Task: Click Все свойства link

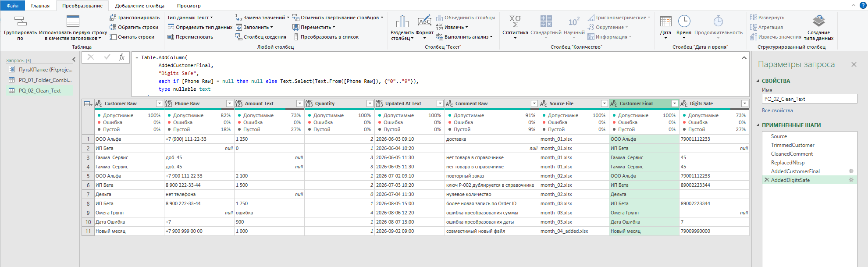Action: (x=777, y=110)
